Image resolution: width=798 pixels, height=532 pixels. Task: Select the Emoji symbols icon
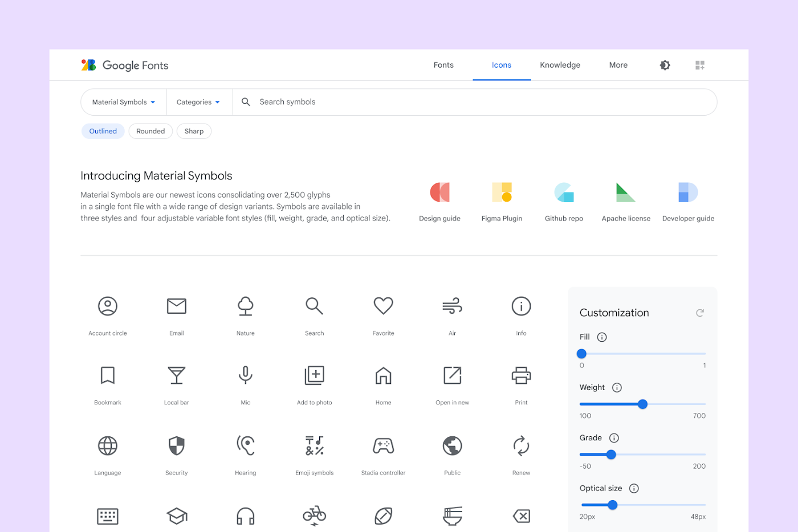[x=314, y=445]
